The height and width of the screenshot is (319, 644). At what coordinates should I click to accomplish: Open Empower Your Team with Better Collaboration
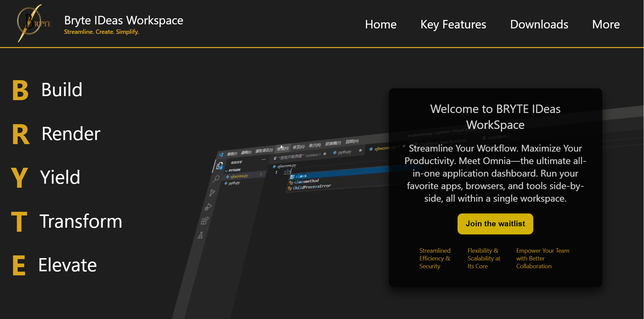(x=542, y=258)
